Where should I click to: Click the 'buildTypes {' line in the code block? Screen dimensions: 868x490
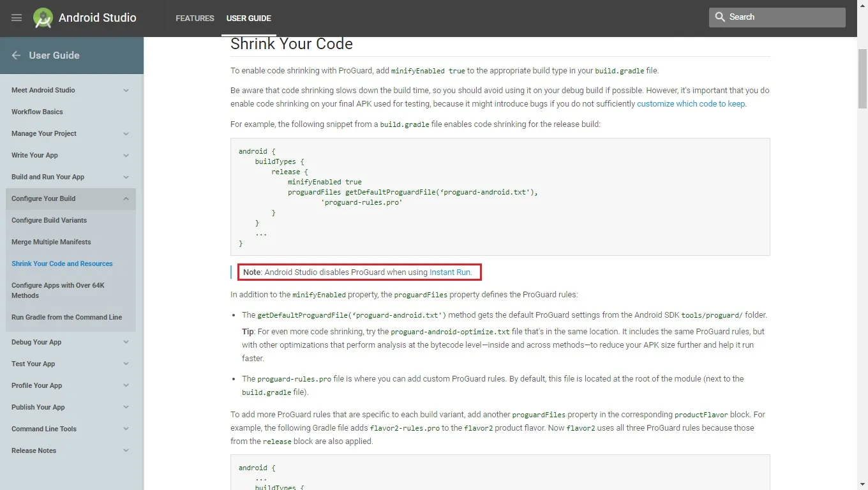coord(280,161)
